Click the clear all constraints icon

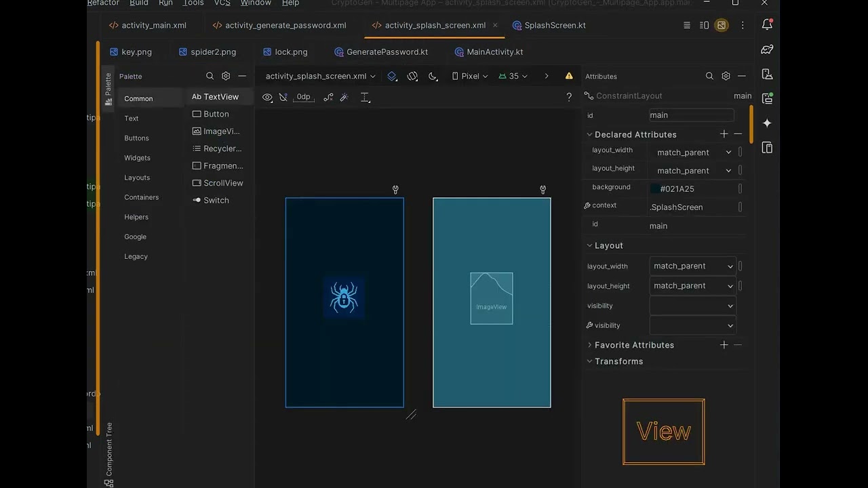(328, 97)
